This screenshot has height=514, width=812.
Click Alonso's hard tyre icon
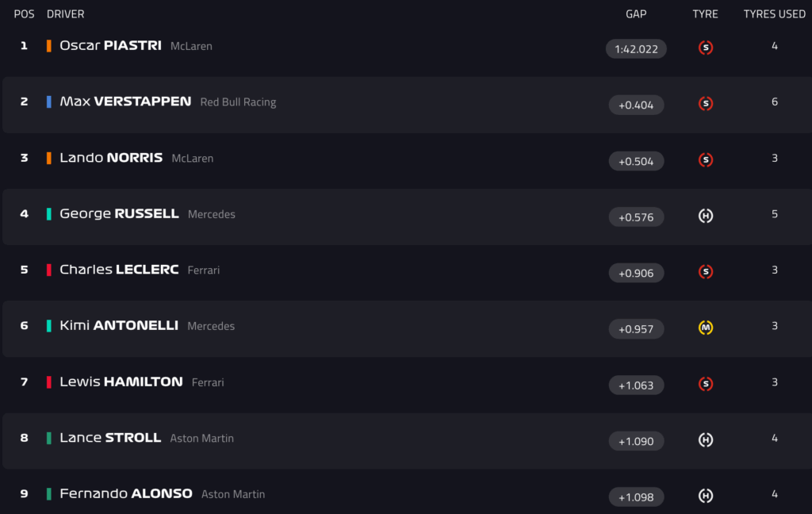click(705, 496)
